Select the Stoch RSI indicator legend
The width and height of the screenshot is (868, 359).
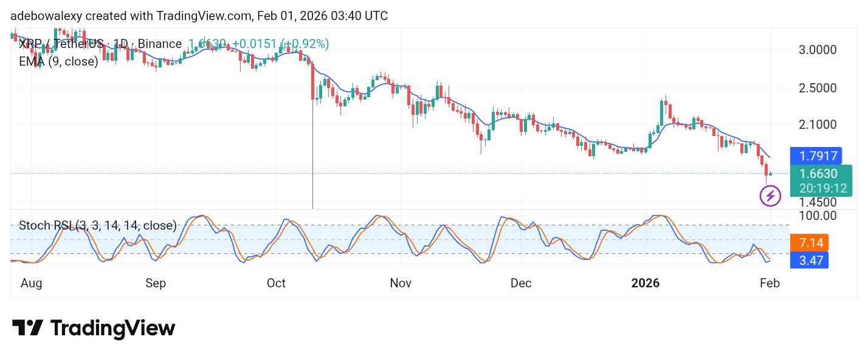[x=97, y=225]
